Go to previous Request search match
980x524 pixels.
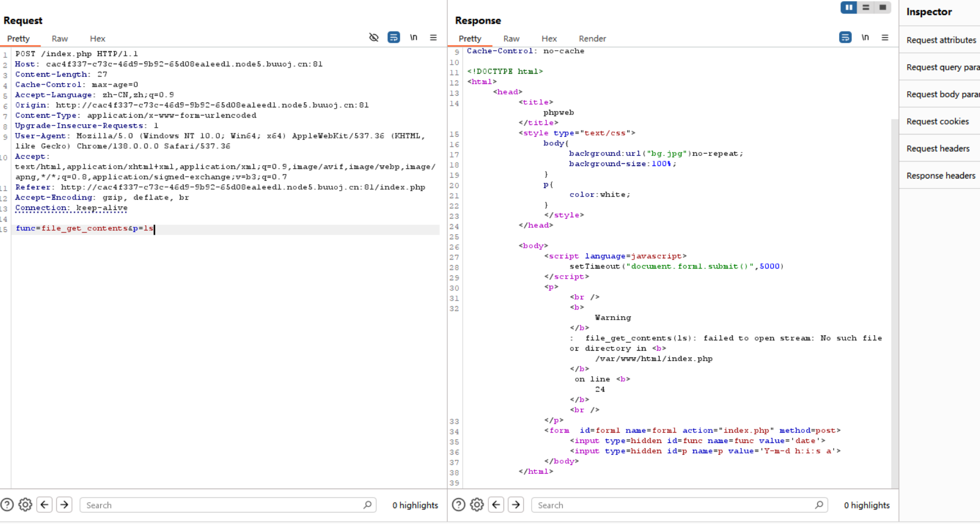44,505
